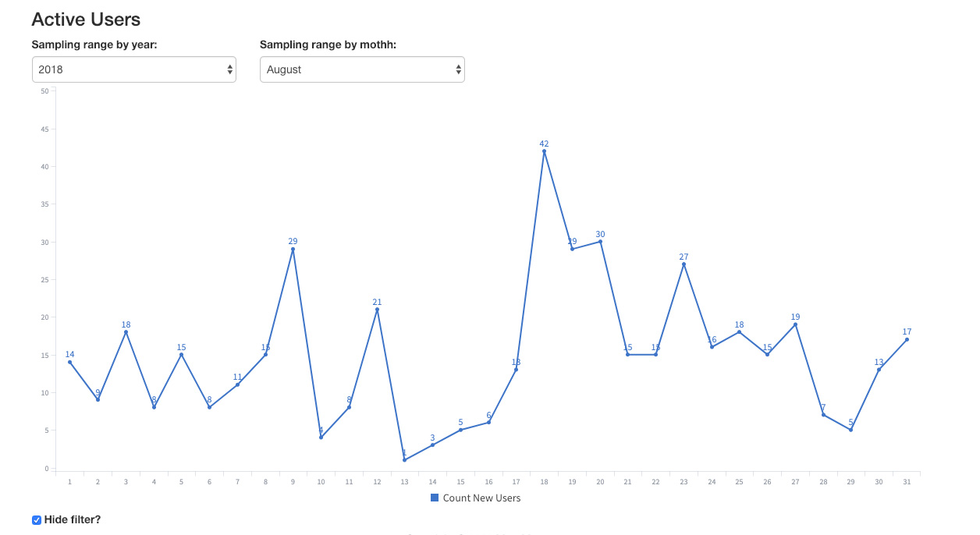The height and width of the screenshot is (535, 980).
Task: Click the day 7 data point valued 11
Action: click(237, 384)
